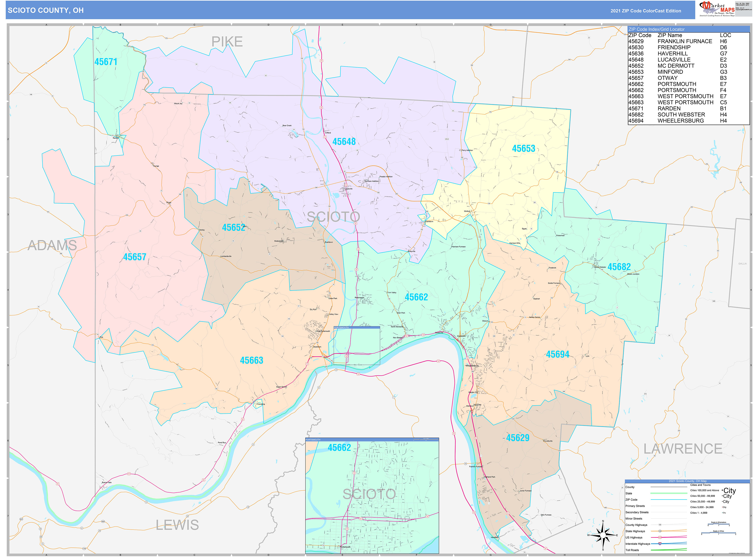The image size is (756, 557).
Task: Select the 45694 ZIP label on the map
Action: [x=558, y=355]
